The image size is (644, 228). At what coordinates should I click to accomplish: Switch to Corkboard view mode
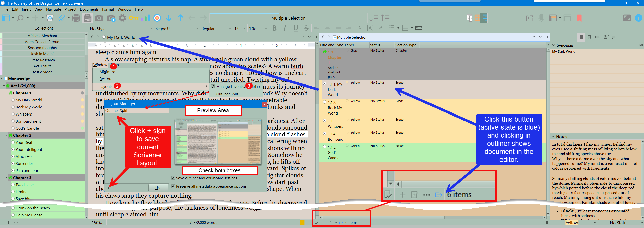[x=477, y=18]
